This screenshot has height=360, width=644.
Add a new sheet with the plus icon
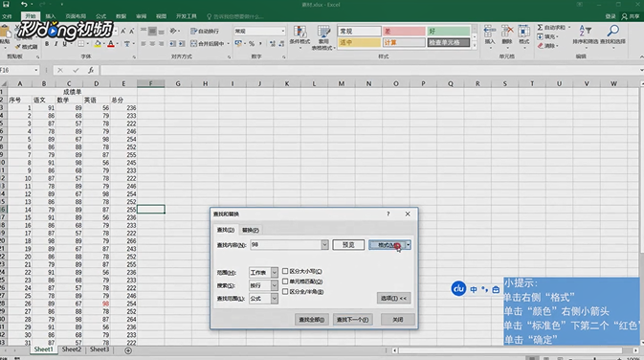[x=128, y=350]
